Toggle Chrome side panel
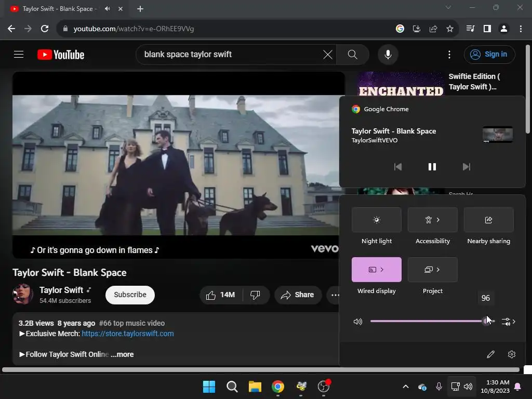 click(x=487, y=29)
